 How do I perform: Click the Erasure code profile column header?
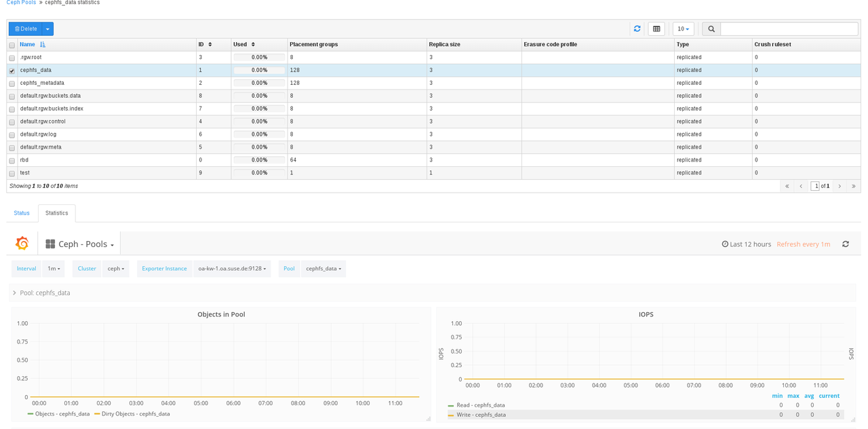[551, 45]
